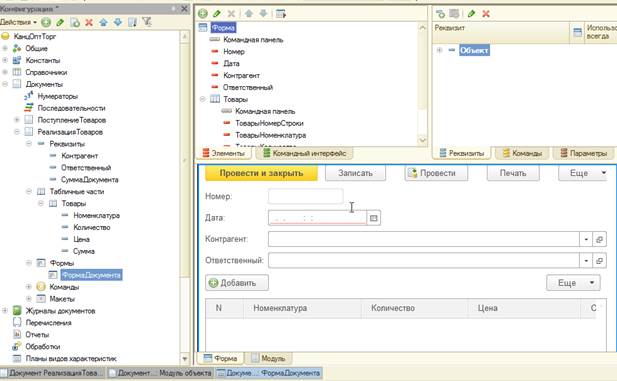
Task: Click red delete icon in Configuration toolbar
Action: (x=89, y=22)
